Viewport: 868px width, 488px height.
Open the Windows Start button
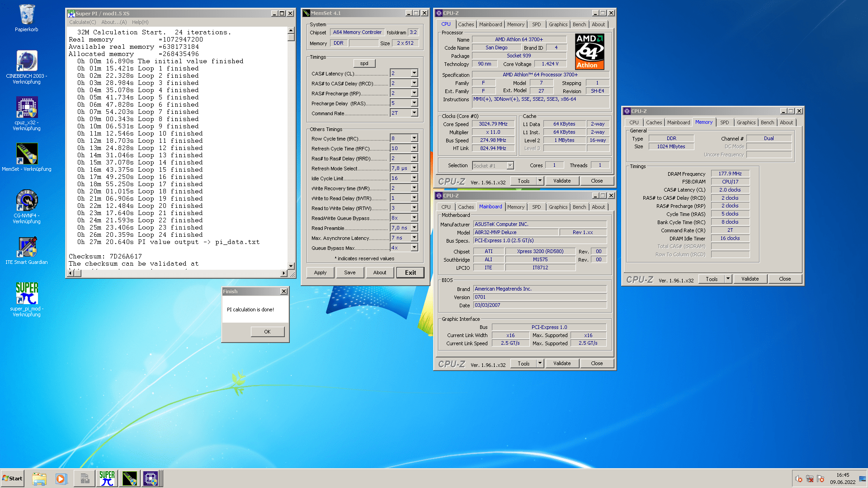pyautogui.click(x=13, y=479)
